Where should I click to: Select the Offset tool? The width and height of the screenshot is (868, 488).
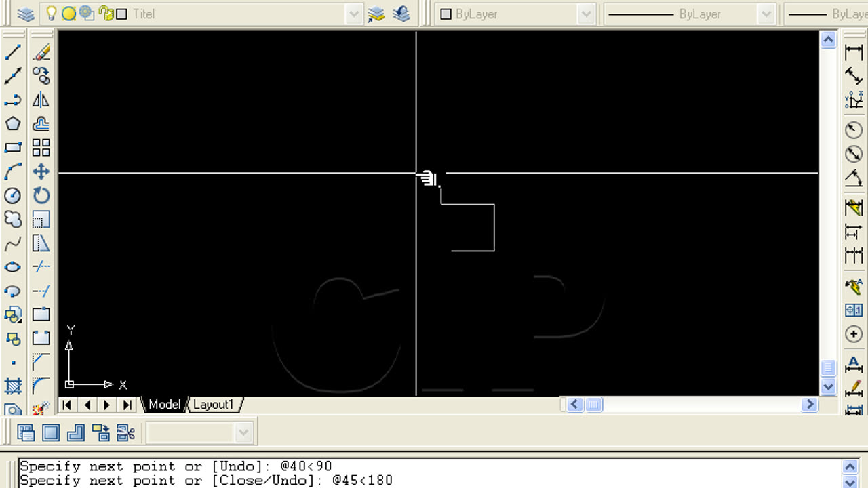41,124
